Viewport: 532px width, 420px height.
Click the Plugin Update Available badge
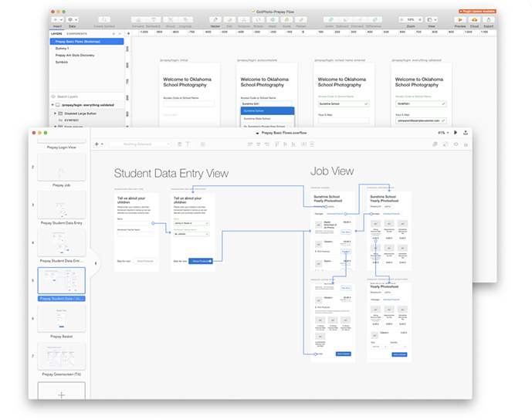477,12
